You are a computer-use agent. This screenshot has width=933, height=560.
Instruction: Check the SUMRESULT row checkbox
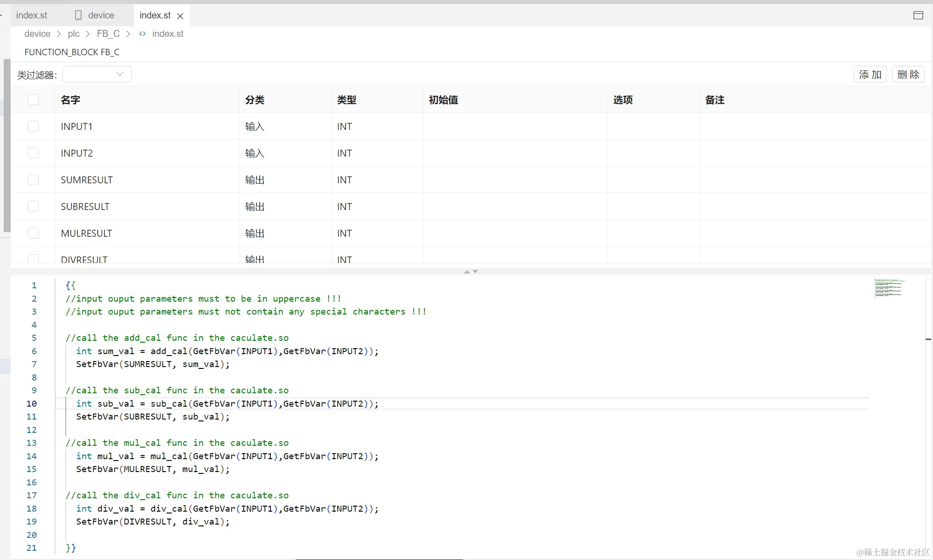click(33, 180)
